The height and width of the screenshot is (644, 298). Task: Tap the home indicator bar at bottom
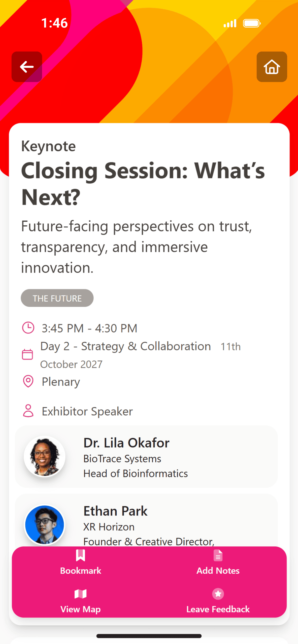pyautogui.click(x=149, y=636)
